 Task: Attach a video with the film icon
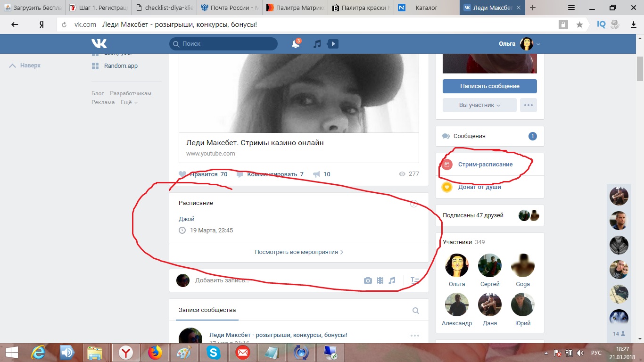[x=380, y=280]
